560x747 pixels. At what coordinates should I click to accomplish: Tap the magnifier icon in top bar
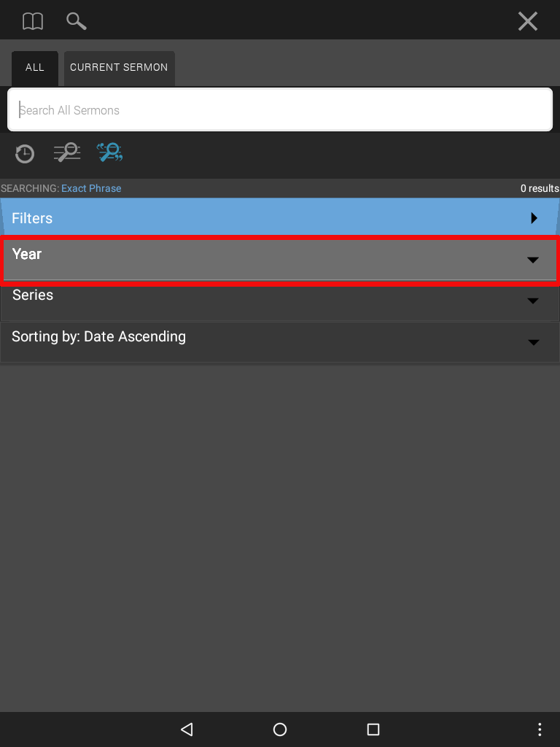[x=76, y=21]
